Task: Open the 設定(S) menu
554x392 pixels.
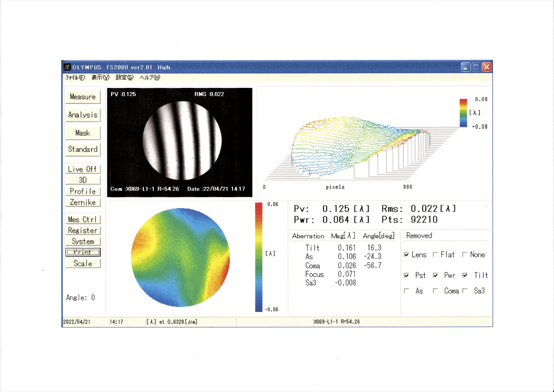Action: [125, 77]
